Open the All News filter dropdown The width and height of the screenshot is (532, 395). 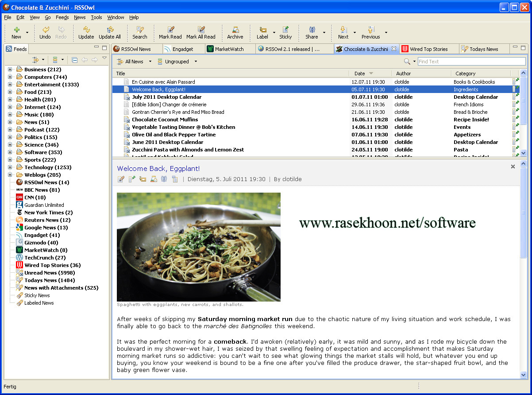tap(150, 62)
